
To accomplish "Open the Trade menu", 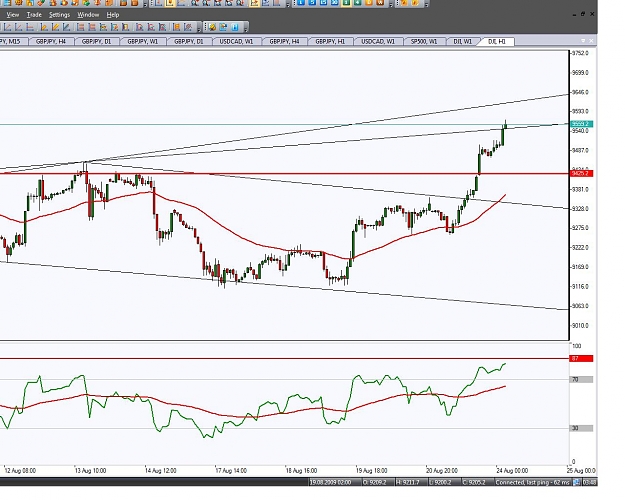I will click(34, 15).
